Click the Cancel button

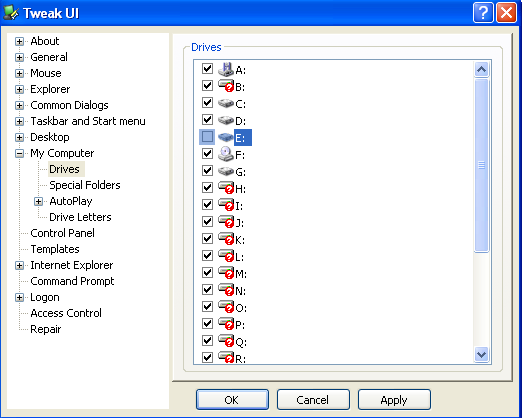click(313, 400)
